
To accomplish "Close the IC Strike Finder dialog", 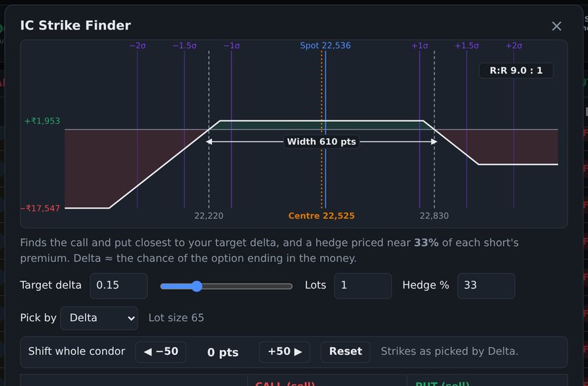I will click(556, 26).
